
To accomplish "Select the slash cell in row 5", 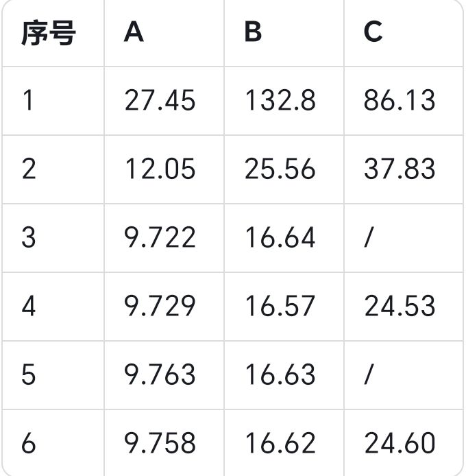I will [369, 375].
